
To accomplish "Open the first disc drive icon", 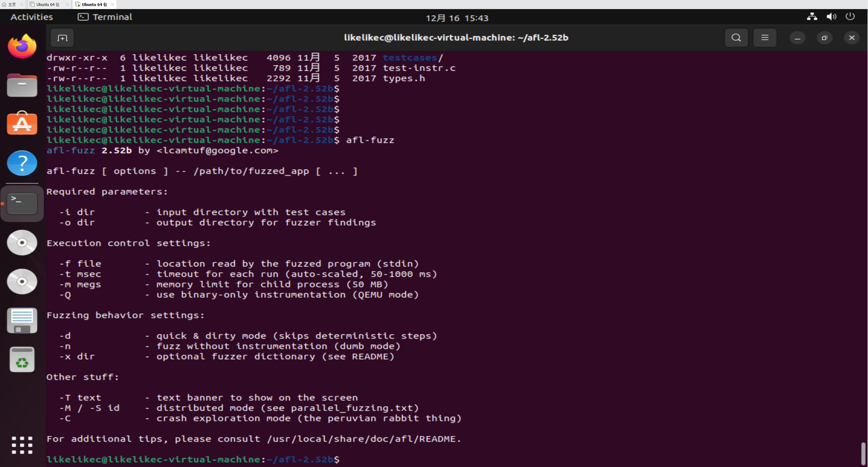I will coord(22,242).
